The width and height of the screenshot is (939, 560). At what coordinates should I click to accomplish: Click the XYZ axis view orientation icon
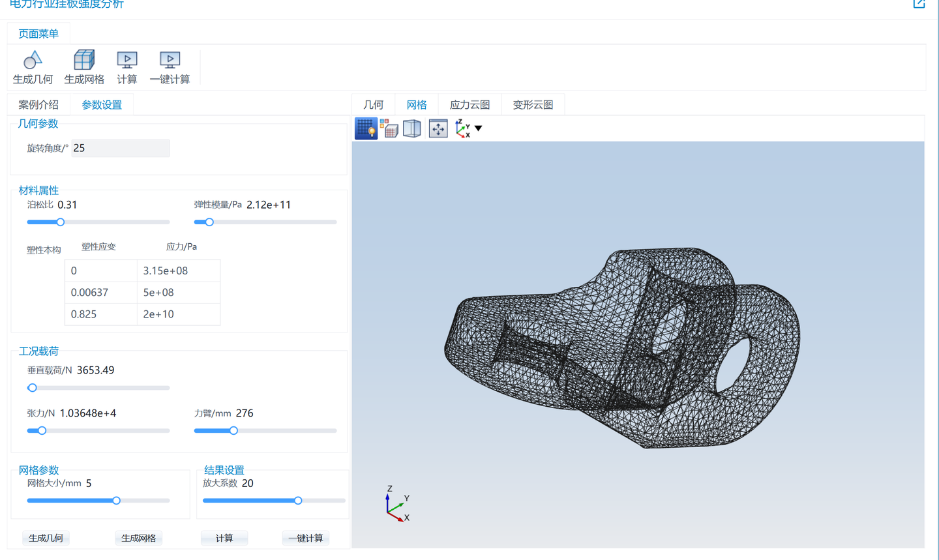coord(462,128)
